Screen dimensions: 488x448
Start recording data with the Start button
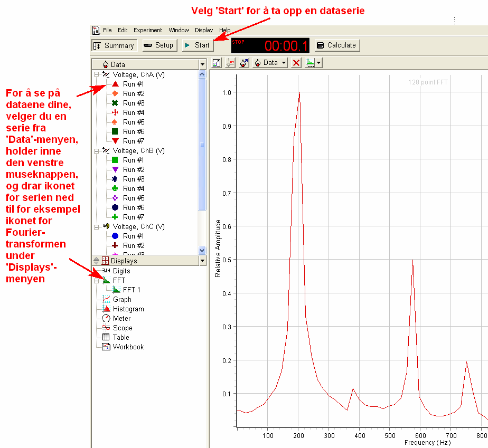coord(198,45)
